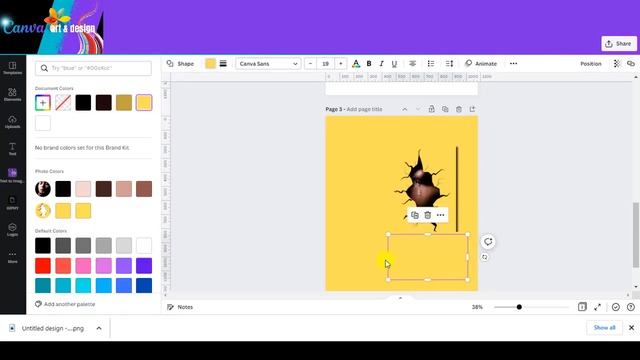Click the font size value field
The height and width of the screenshot is (360, 640).
pos(325,64)
